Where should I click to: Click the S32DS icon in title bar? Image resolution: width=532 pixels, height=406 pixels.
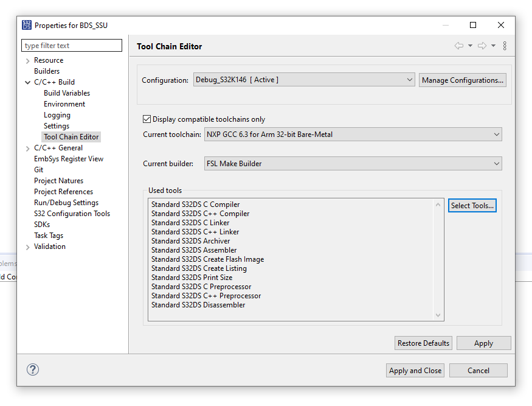point(27,25)
